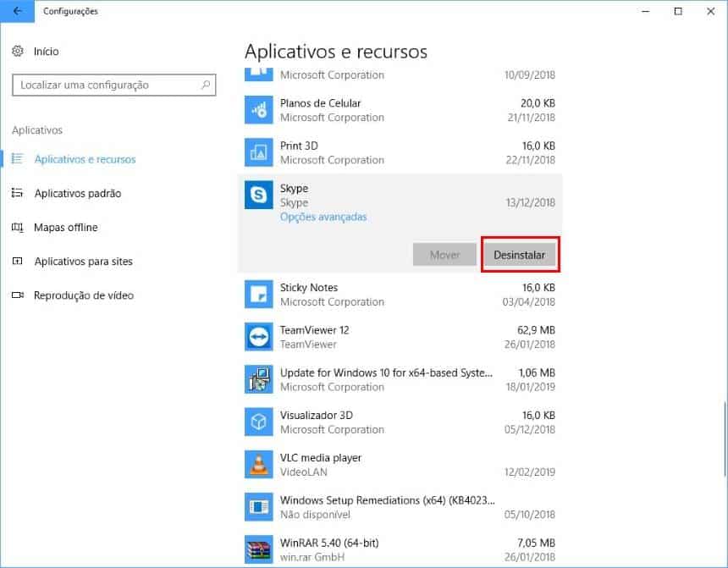Screen dimensions: 728x568
Task: Open the Início home page
Action: click(46, 51)
